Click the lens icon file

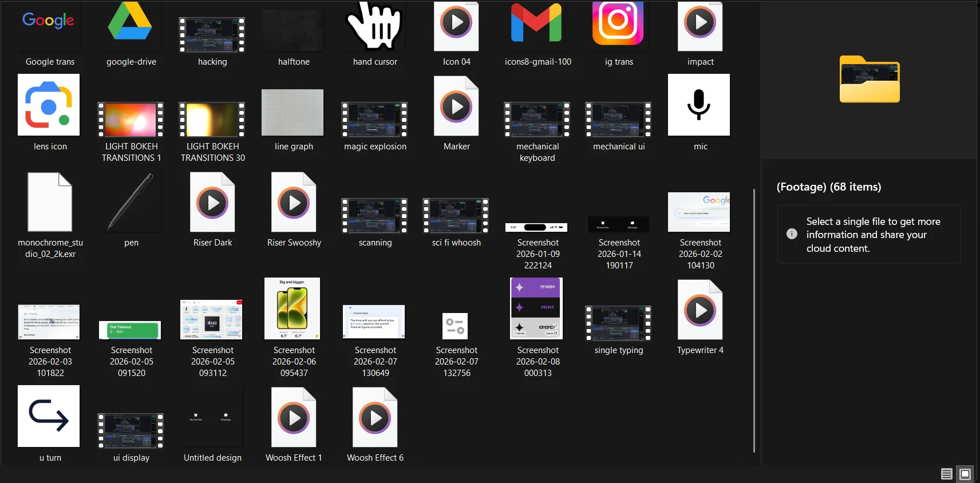(x=49, y=105)
